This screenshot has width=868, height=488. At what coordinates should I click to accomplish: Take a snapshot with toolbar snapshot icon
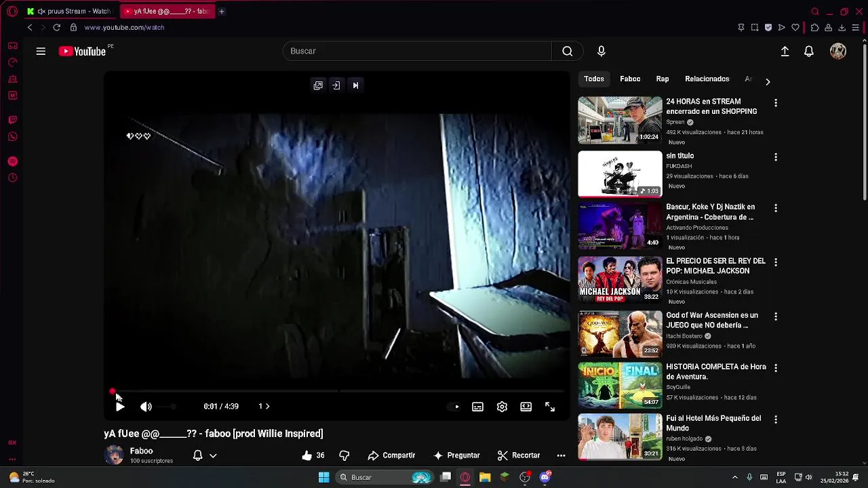tap(755, 28)
